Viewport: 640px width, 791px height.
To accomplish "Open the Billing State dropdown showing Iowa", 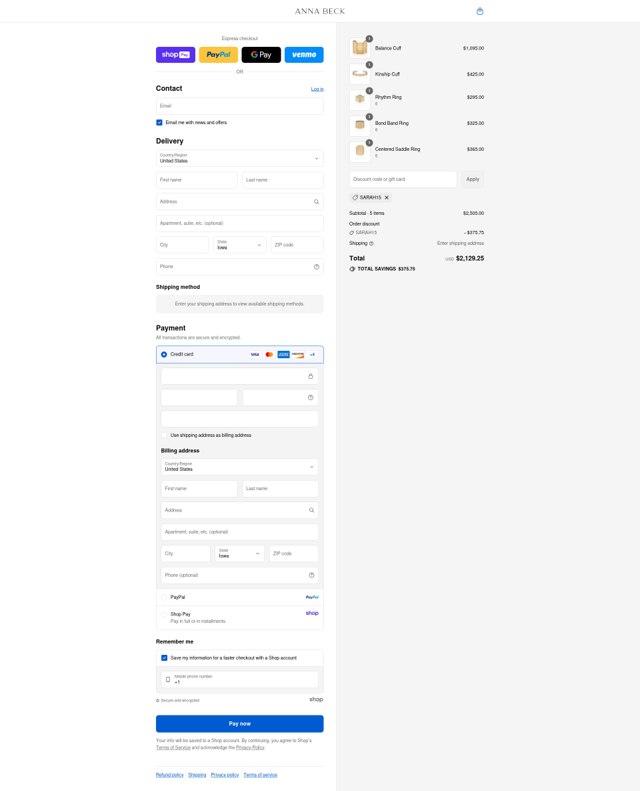I will [240, 553].
